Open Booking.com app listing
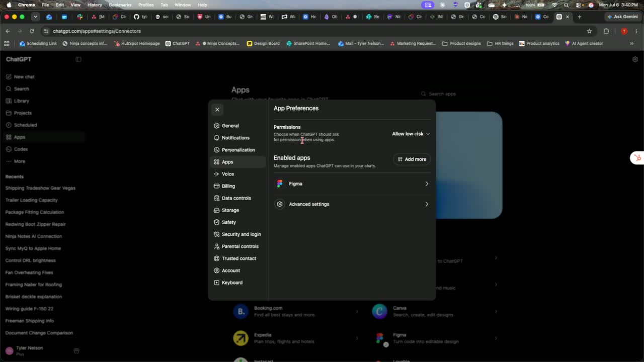644x362 pixels. [x=296, y=311]
